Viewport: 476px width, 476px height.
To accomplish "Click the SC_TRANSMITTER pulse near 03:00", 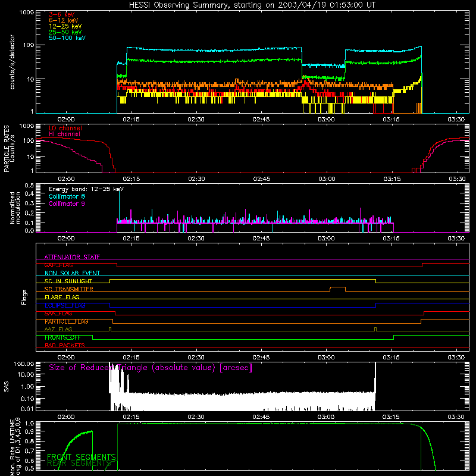I will click(x=337, y=289).
